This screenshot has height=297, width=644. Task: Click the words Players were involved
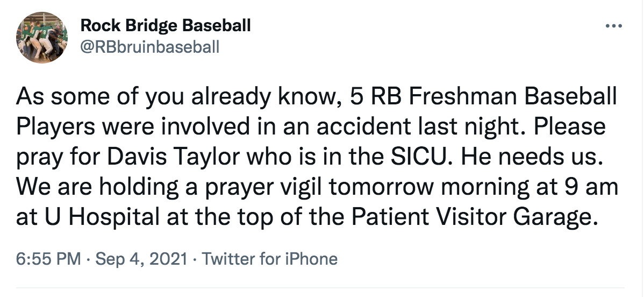coord(111,128)
